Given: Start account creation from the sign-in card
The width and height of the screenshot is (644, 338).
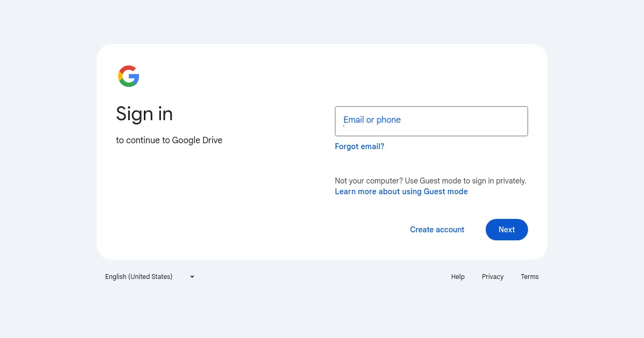Looking at the screenshot, I should click(x=437, y=229).
